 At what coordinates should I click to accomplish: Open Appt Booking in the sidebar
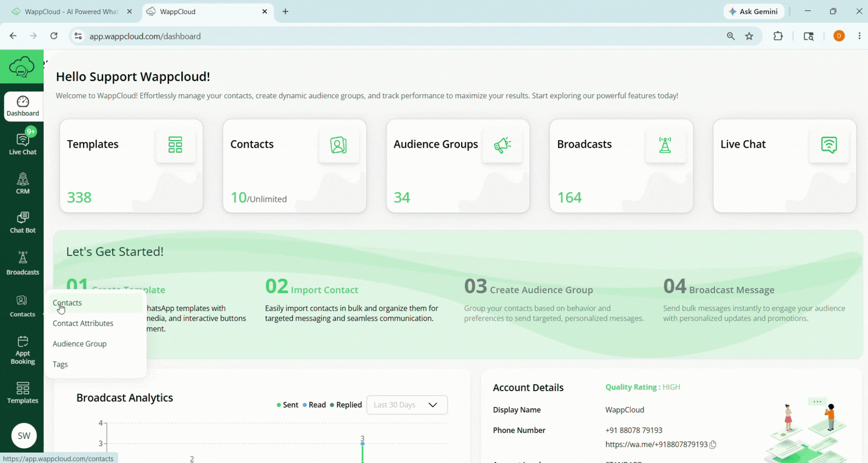[23, 350]
